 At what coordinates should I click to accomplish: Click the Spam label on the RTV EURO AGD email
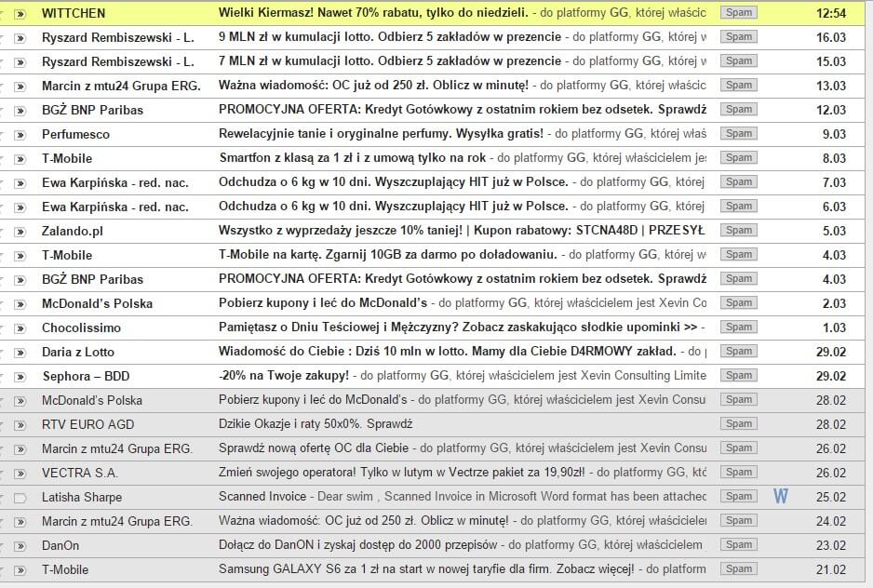pyautogui.click(x=739, y=423)
